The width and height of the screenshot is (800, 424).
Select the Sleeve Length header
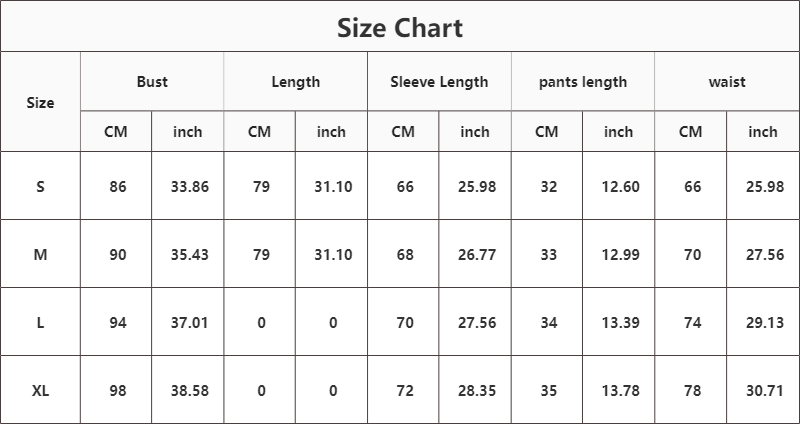click(439, 82)
